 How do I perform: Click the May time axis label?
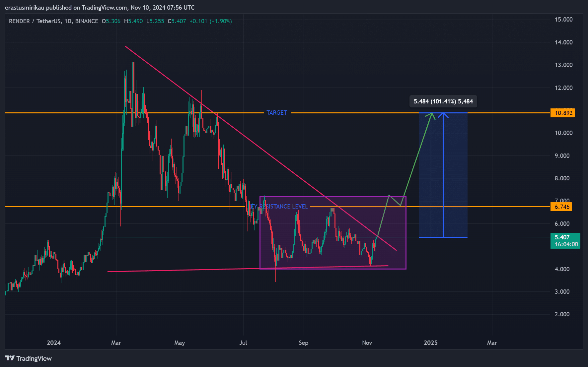(180, 343)
